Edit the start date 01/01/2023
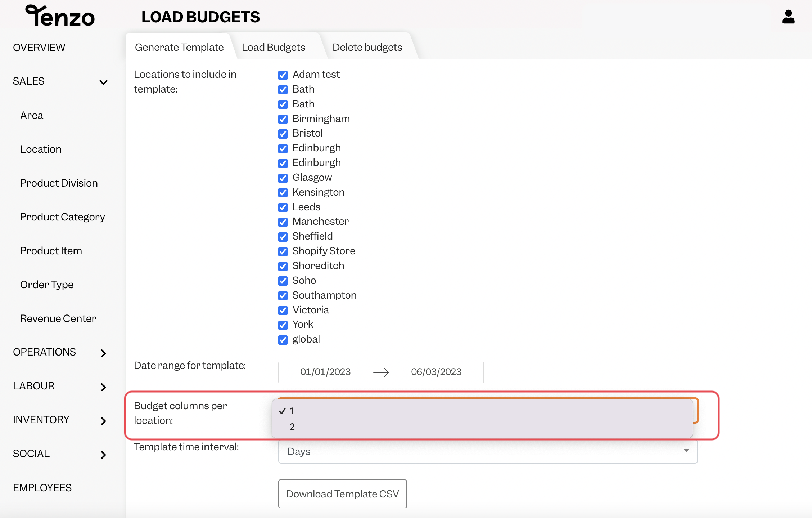The width and height of the screenshot is (812, 518). coord(325,372)
